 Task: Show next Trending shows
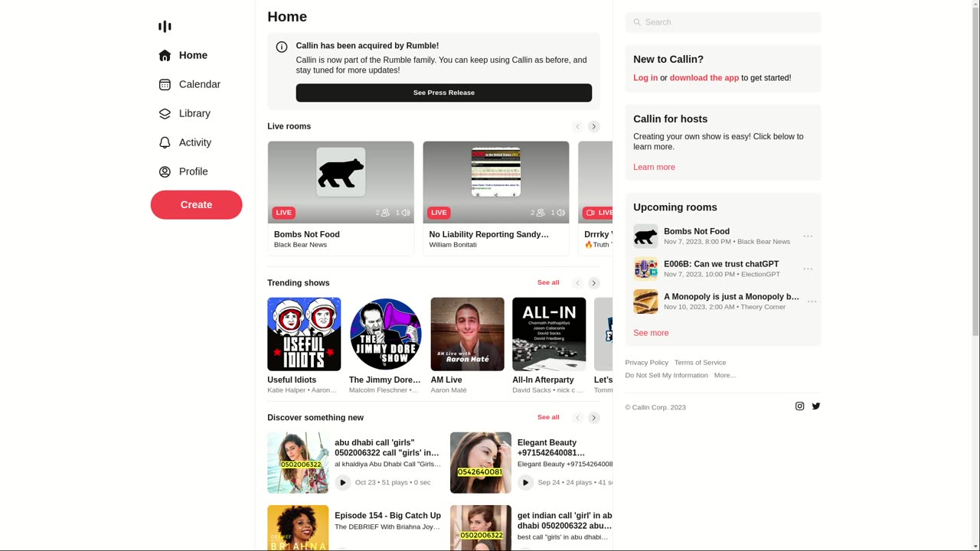point(594,283)
